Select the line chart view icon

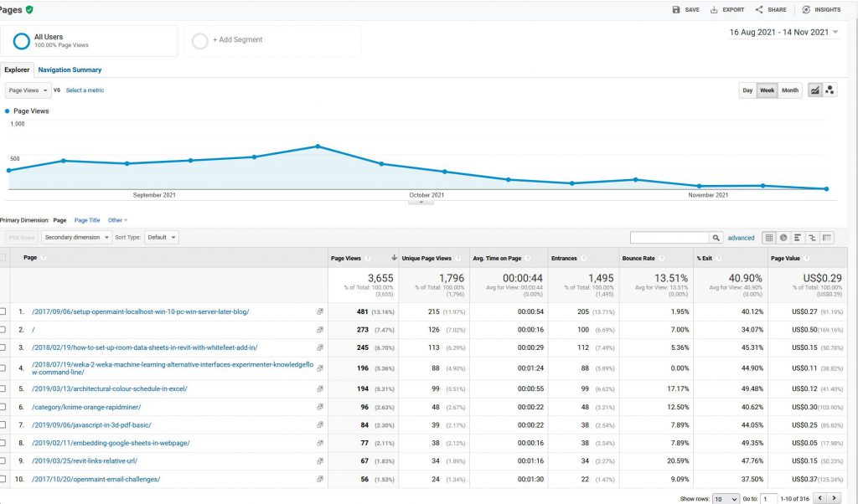(814, 90)
